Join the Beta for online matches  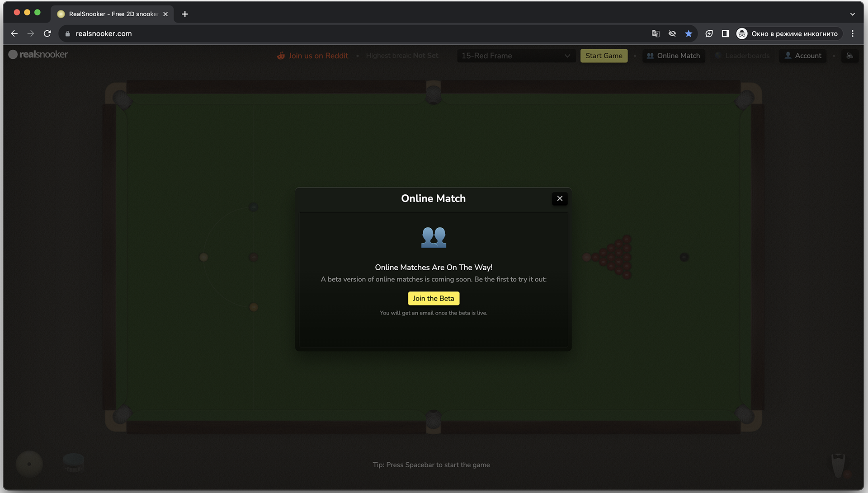(434, 298)
